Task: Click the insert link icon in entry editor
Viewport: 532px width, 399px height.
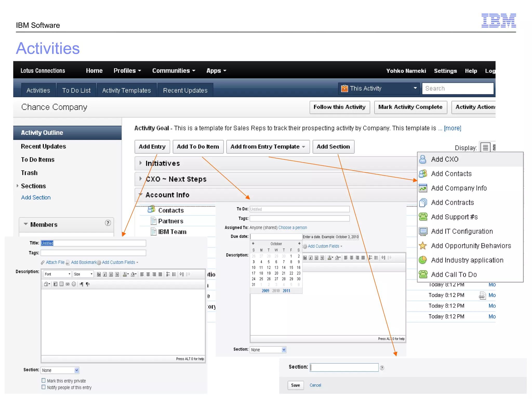Action: [x=68, y=284]
